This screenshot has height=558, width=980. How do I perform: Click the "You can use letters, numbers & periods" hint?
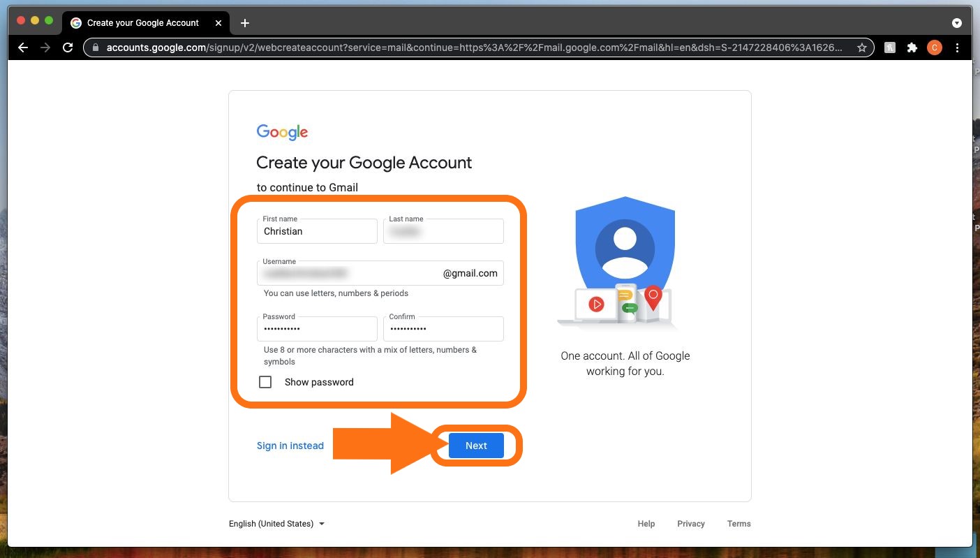tap(336, 293)
